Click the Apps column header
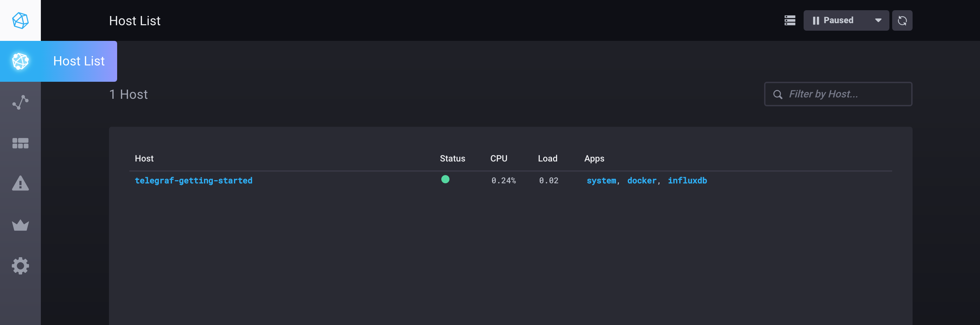 coord(594,158)
